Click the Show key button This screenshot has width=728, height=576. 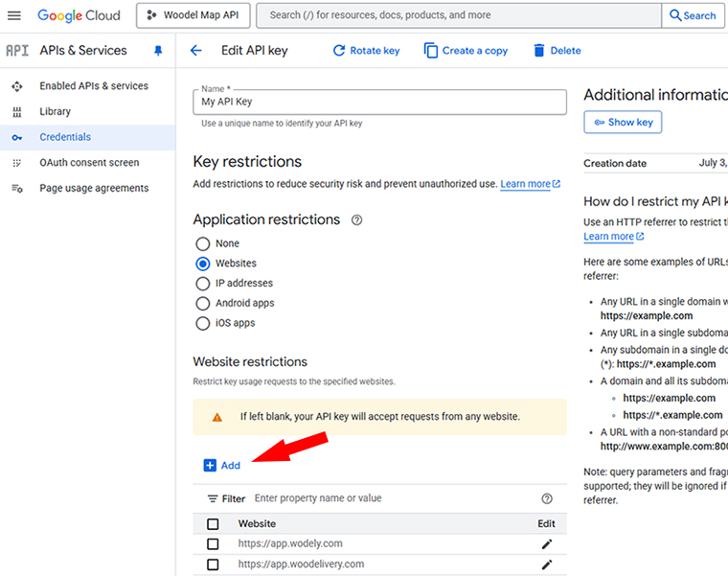pyautogui.click(x=623, y=123)
